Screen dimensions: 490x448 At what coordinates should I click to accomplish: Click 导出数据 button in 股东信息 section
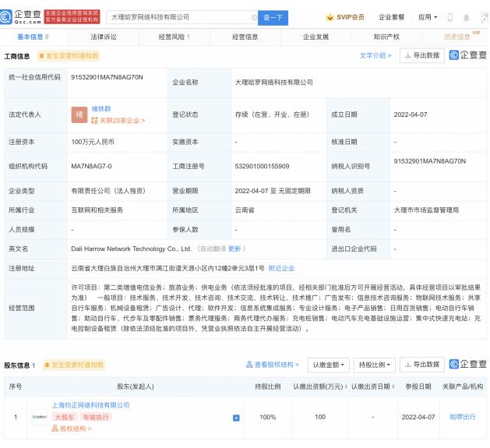click(422, 365)
